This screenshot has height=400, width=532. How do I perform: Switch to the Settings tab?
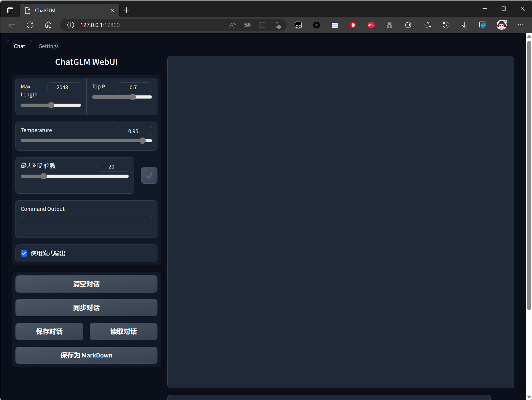pos(49,46)
